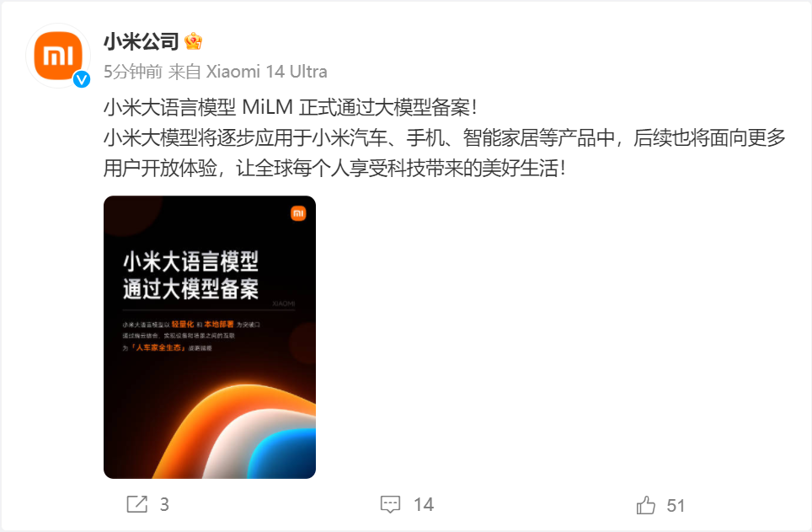Click the blue verified badge on avatar
This screenshot has width=812, height=532.
point(82,78)
